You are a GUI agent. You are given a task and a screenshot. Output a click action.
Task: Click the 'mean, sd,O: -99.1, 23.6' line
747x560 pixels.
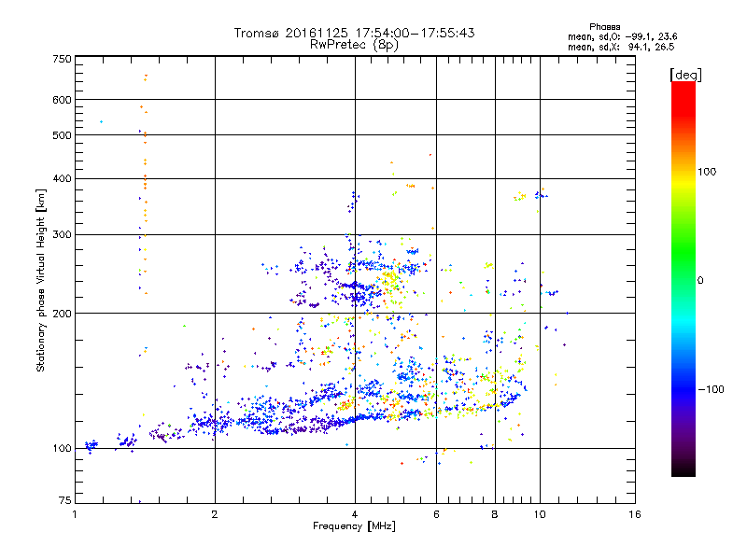point(622,36)
